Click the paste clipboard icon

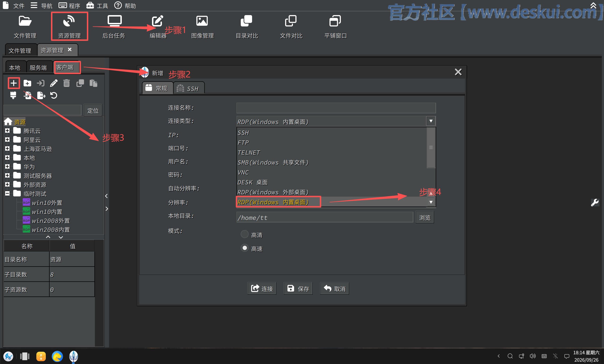click(93, 83)
